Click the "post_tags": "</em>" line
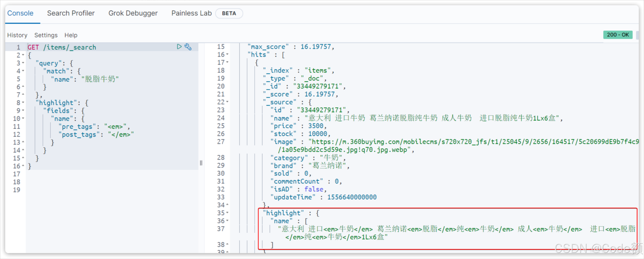 [96, 134]
